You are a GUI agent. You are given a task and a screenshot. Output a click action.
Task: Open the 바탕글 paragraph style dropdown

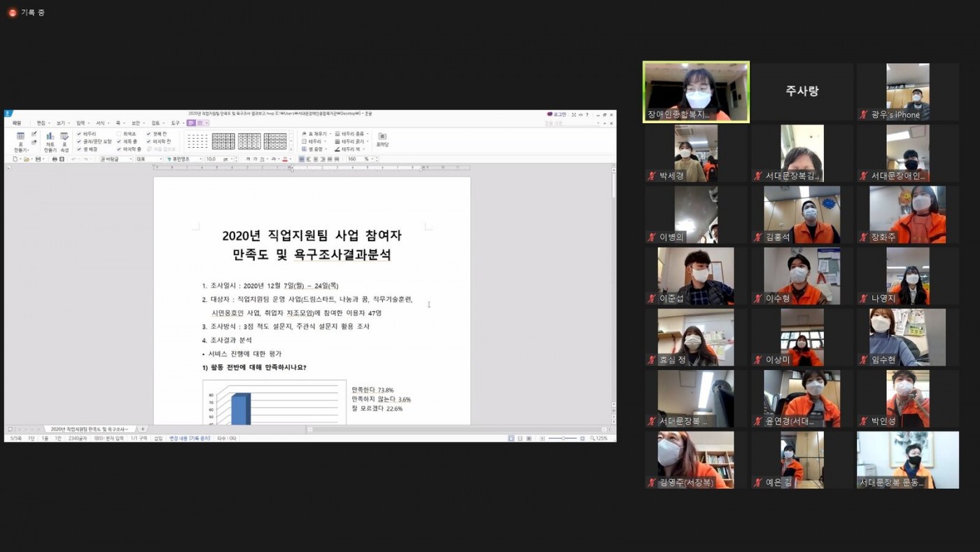point(116,159)
